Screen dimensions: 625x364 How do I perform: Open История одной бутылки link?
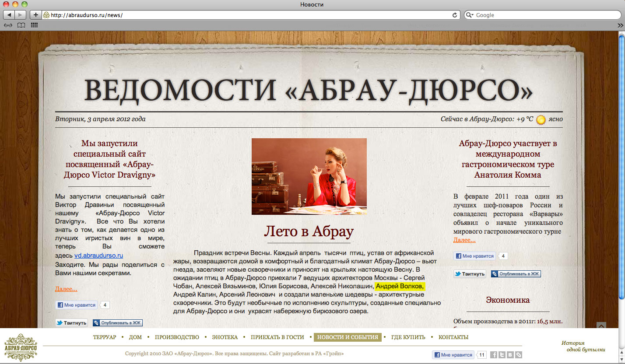click(584, 346)
